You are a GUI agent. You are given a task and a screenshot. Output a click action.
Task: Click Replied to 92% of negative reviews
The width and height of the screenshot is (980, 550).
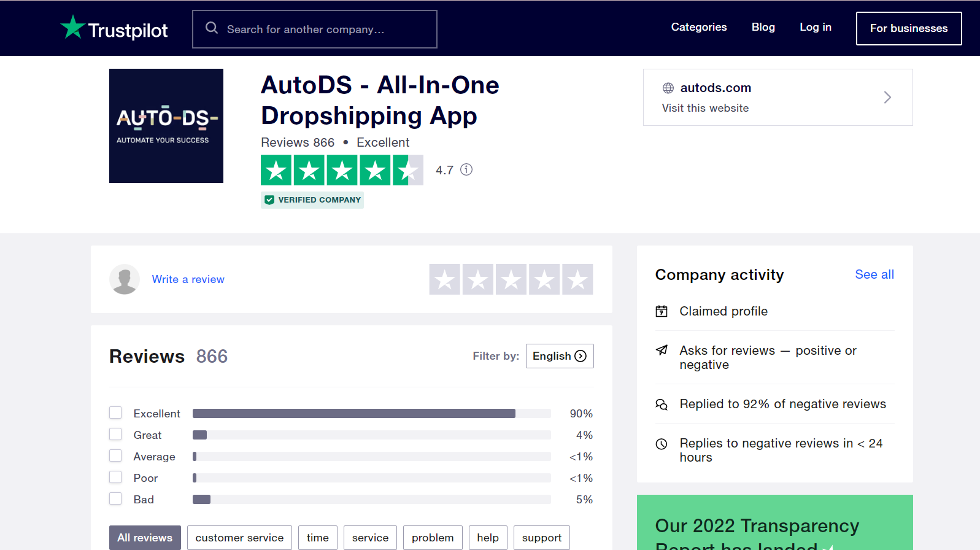(783, 404)
